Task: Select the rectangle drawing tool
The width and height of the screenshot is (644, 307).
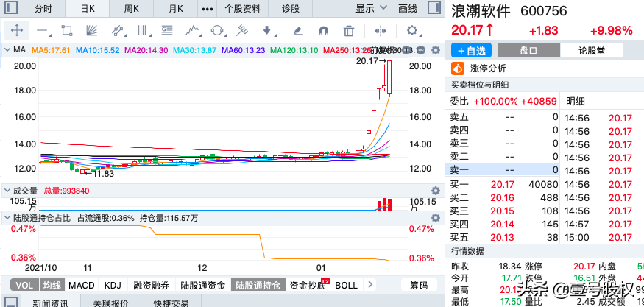Action: coord(66,30)
